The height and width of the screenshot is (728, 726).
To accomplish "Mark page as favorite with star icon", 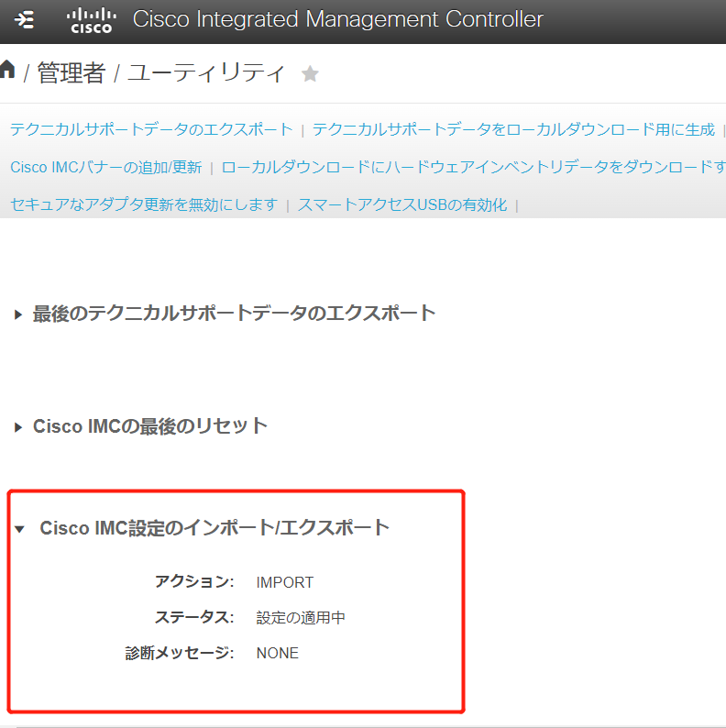I will click(x=310, y=74).
